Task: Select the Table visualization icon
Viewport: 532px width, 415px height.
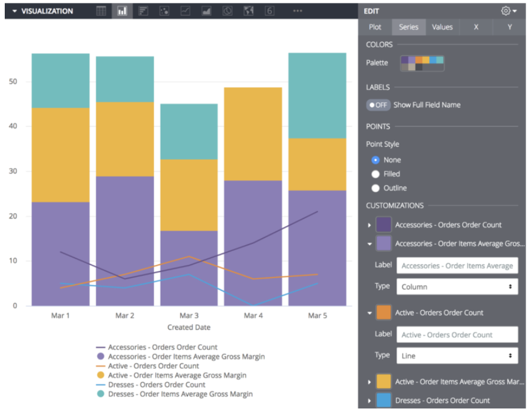Action: [x=101, y=11]
